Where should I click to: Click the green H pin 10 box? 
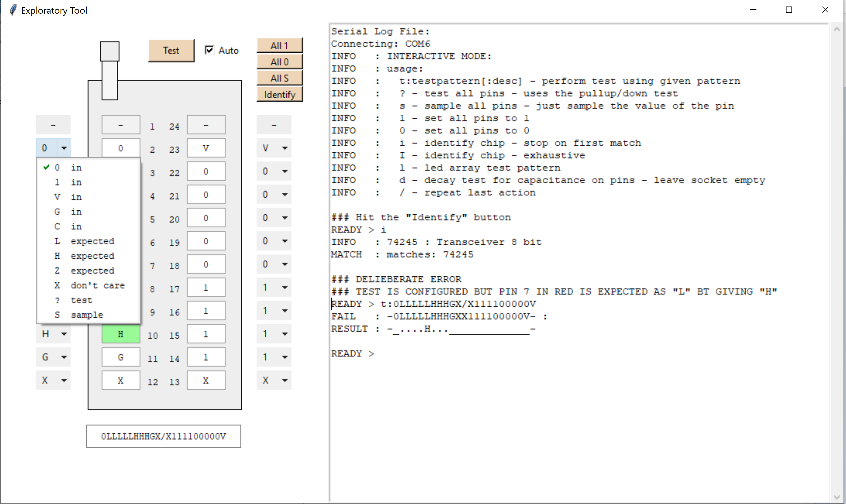point(121,334)
